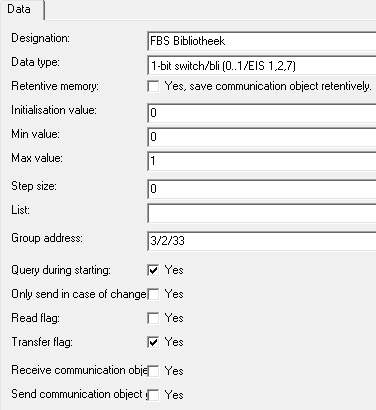Screen dimensions: 376x410
Task: Check Send communication object option
Action: (153, 395)
